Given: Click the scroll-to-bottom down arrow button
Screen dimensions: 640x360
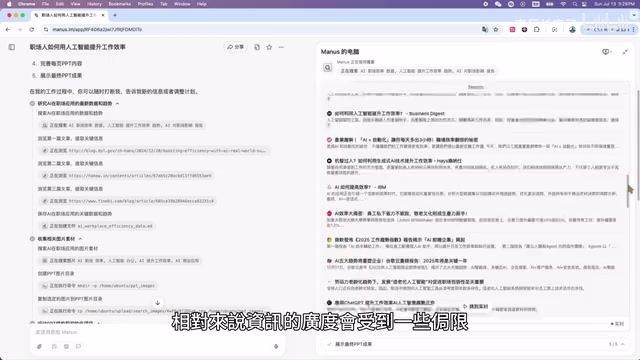Looking at the screenshot, I should click(x=158, y=303).
